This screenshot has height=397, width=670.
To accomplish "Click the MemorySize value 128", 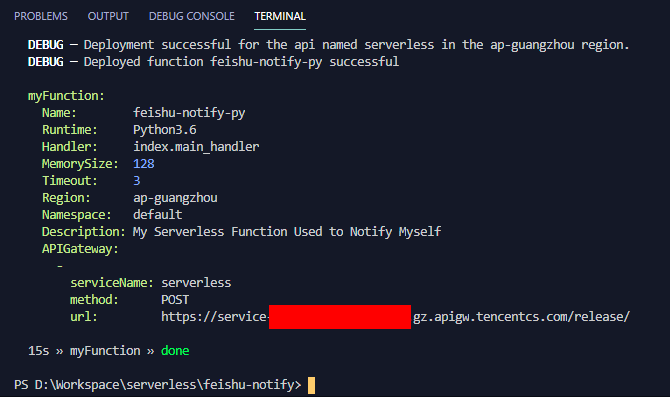I will click(144, 164).
